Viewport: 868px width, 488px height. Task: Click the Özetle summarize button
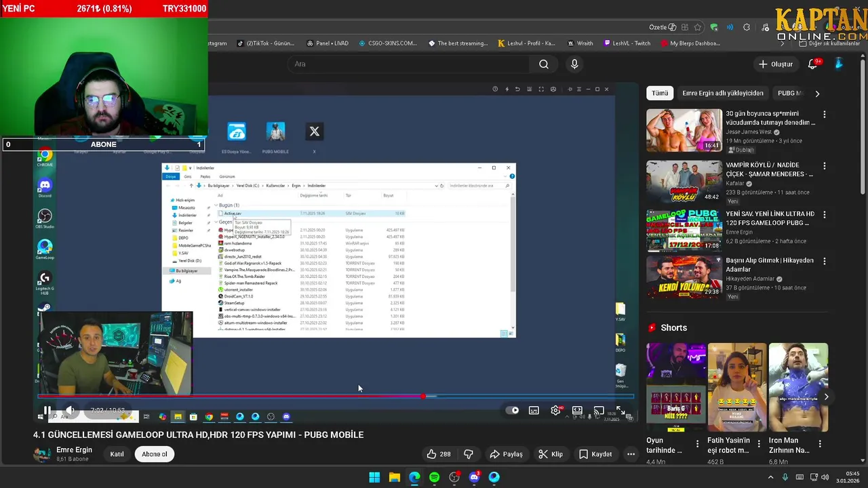[x=663, y=28]
